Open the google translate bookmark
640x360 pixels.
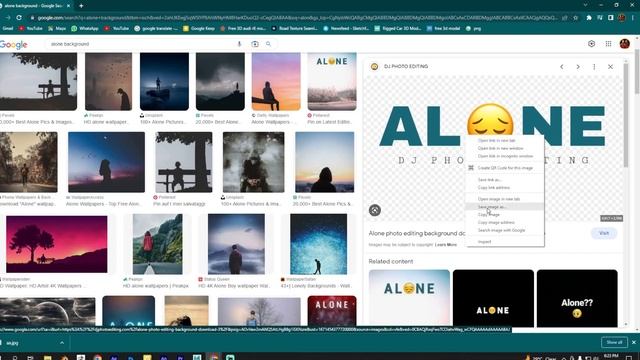pos(156,29)
